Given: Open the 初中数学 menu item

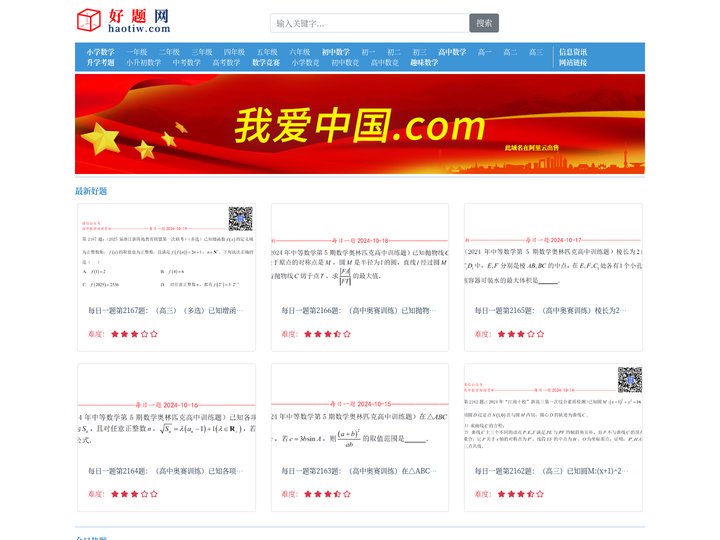Looking at the screenshot, I should pyautogui.click(x=336, y=52).
